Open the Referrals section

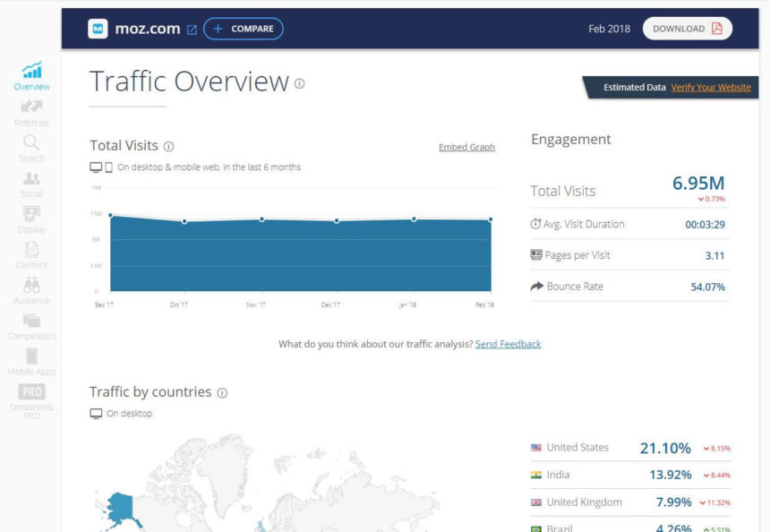pyautogui.click(x=31, y=112)
